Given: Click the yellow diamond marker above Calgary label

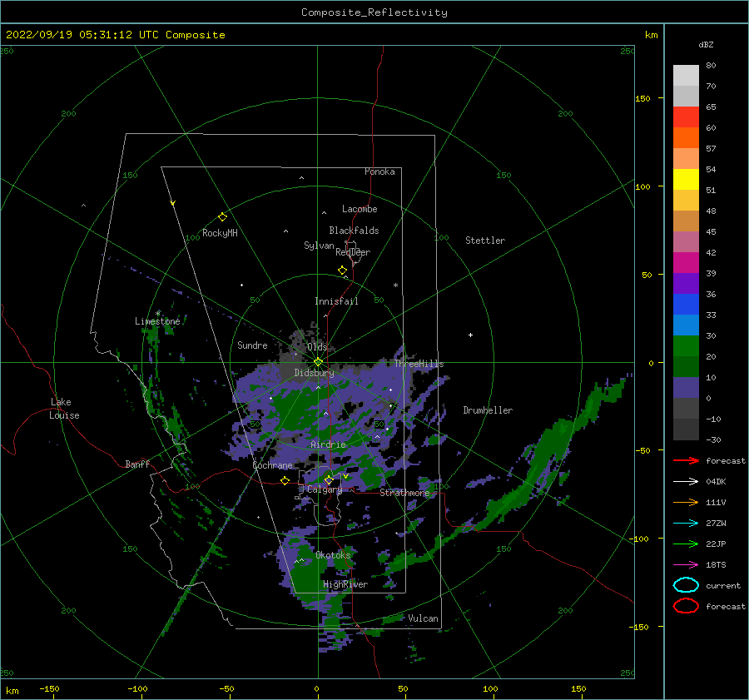Looking at the screenshot, I should (x=329, y=479).
